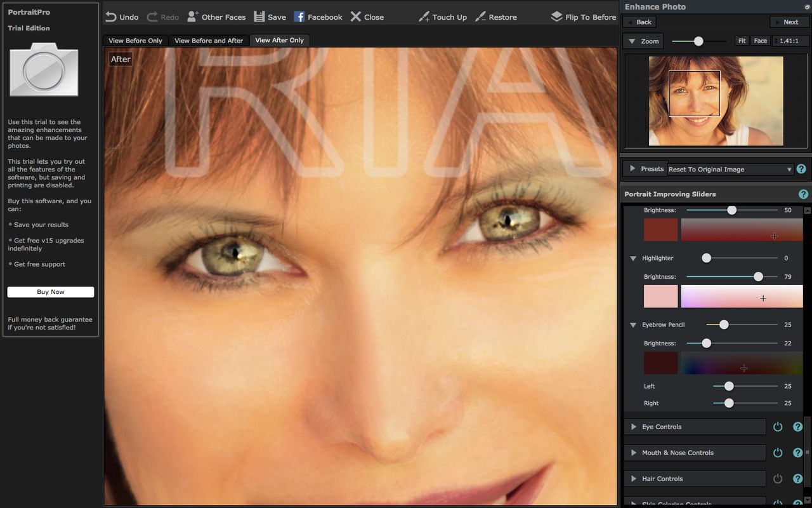The width and height of the screenshot is (812, 508).
Task: Share via Facebook icon
Action: coord(299,17)
